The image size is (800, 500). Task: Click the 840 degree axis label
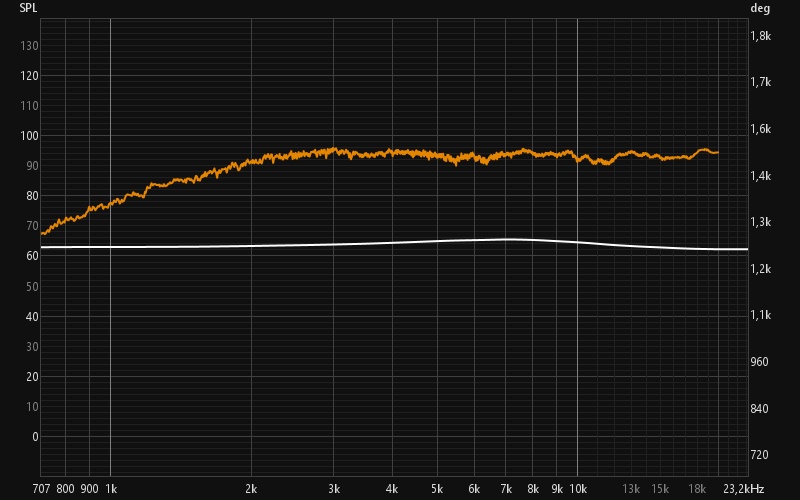click(x=759, y=409)
